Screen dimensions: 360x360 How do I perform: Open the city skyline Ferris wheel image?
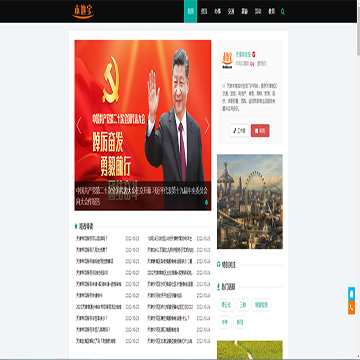tap(250, 201)
